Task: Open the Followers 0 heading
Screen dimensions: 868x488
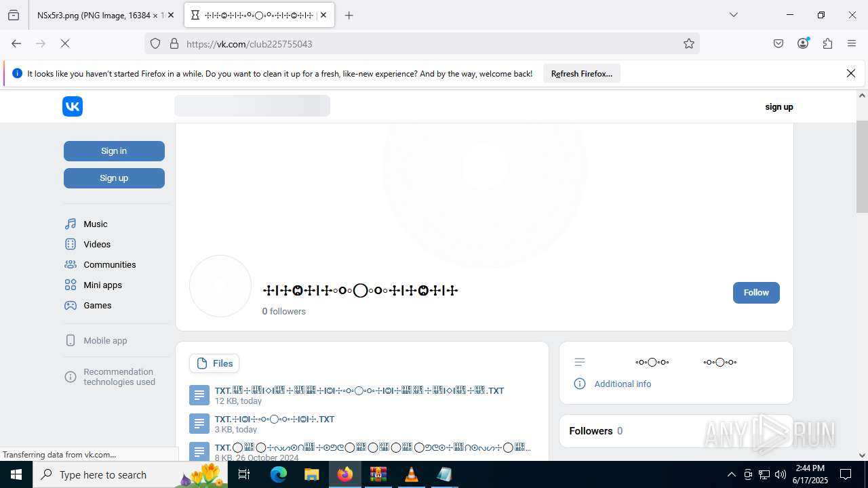Action: click(596, 431)
